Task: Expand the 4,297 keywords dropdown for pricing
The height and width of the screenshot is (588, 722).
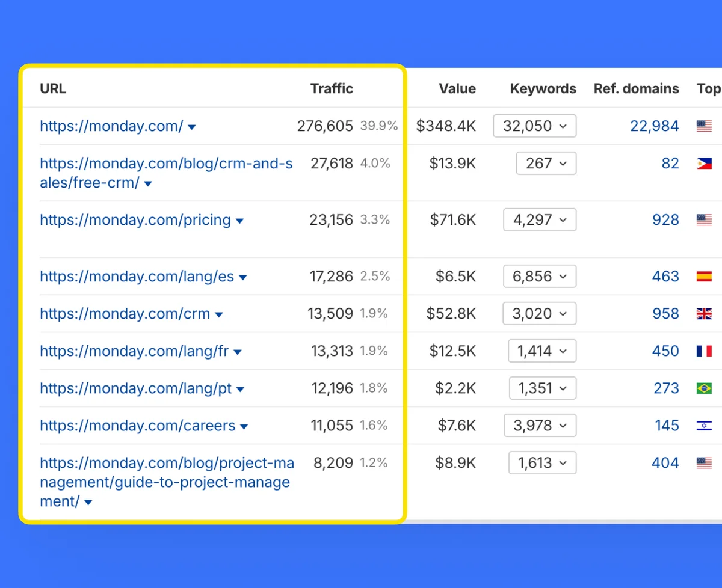Action: click(539, 219)
